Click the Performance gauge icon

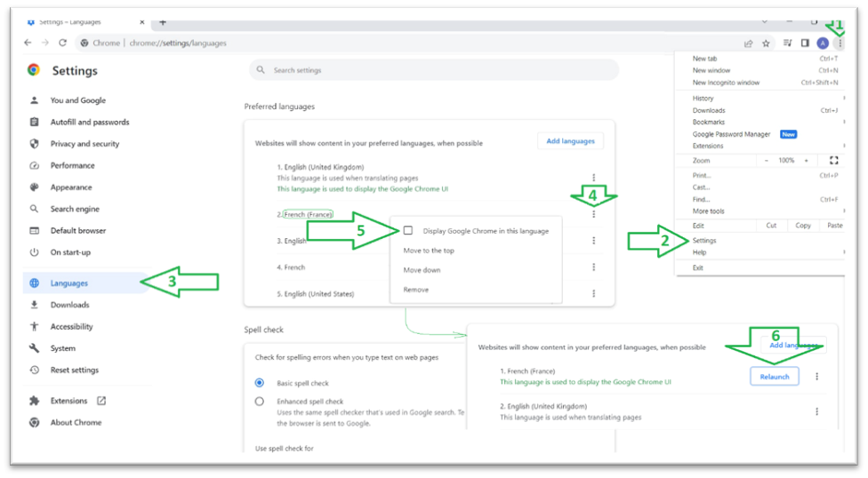(x=35, y=165)
